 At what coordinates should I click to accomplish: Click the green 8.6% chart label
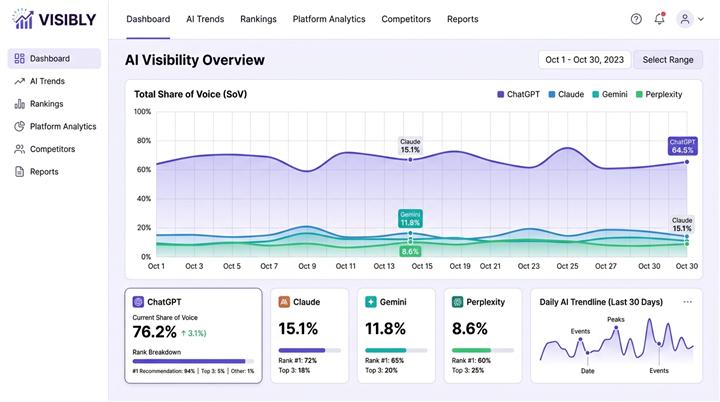click(x=410, y=251)
